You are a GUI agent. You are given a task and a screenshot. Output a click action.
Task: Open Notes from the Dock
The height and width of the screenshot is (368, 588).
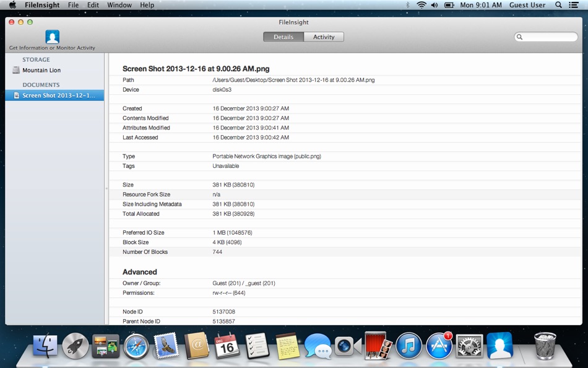click(x=288, y=346)
